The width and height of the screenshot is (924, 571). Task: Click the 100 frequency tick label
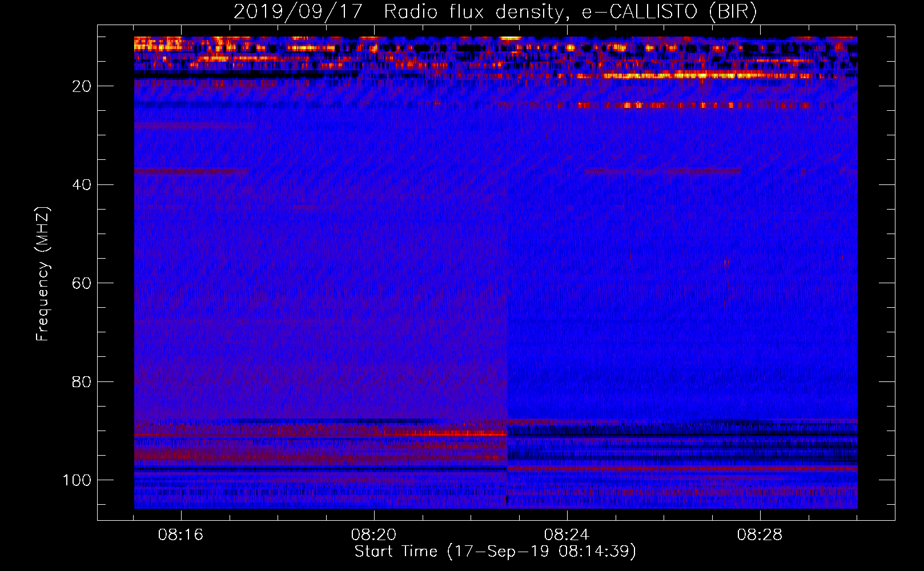(77, 480)
